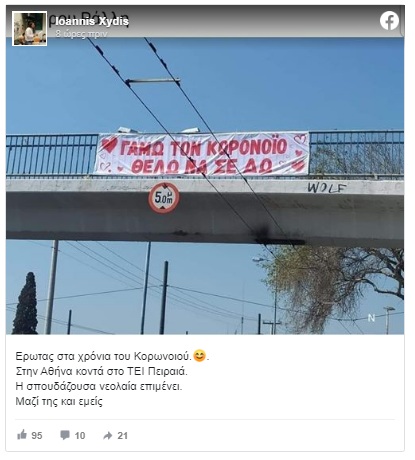The image size is (415, 460).
Task: Open the '8 ώρες πριν' timestamp
Action: pyautogui.click(x=81, y=34)
